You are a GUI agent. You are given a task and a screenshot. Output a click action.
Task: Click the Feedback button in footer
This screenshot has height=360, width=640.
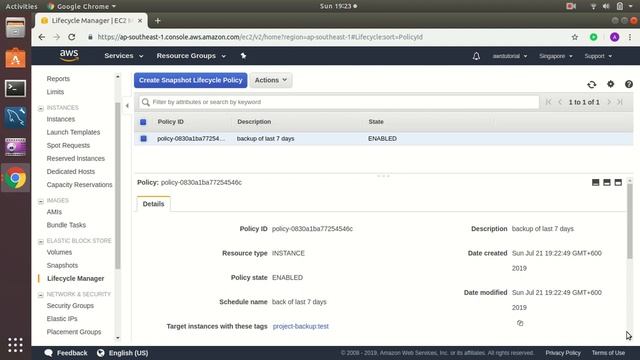pos(66,353)
